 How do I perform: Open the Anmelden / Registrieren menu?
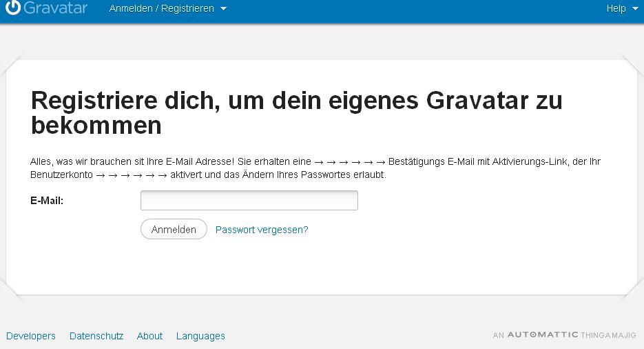click(161, 8)
